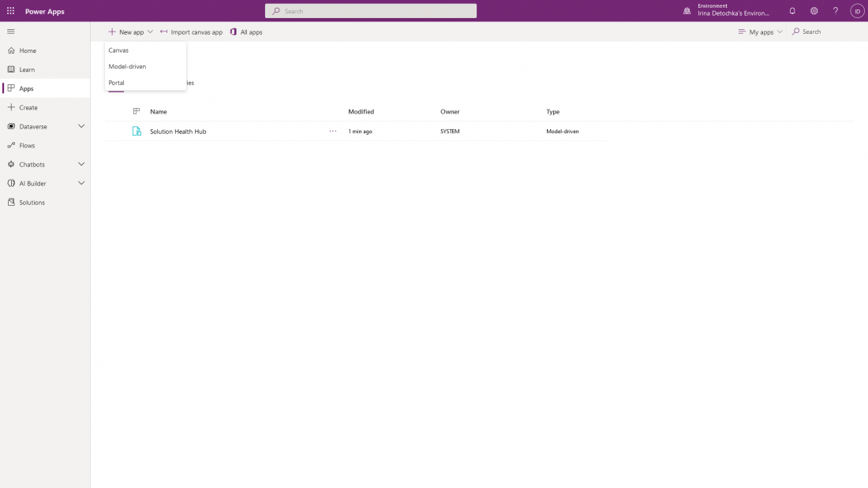Click the help question mark icon
This screenshot has width=868, height=488.
836,11
